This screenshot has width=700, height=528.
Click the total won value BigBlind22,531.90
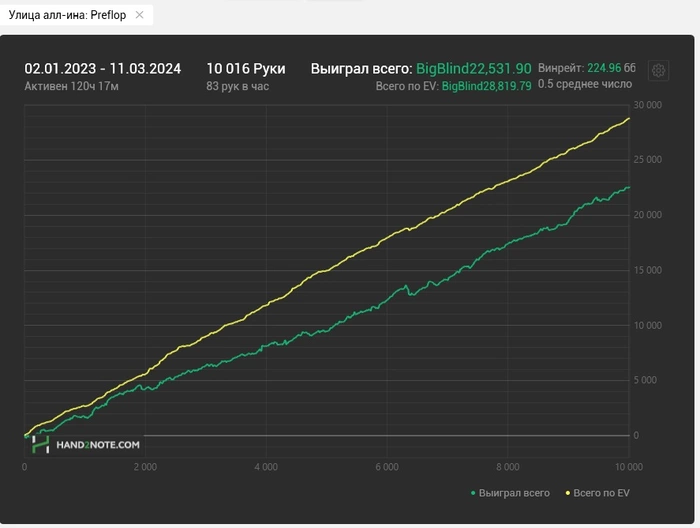click(x=474, y=69)
